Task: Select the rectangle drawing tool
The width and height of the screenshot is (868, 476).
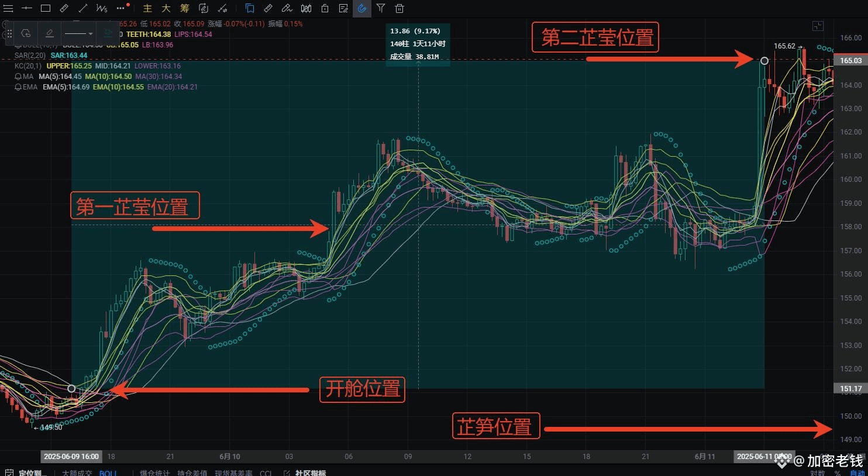Action: 46,8
